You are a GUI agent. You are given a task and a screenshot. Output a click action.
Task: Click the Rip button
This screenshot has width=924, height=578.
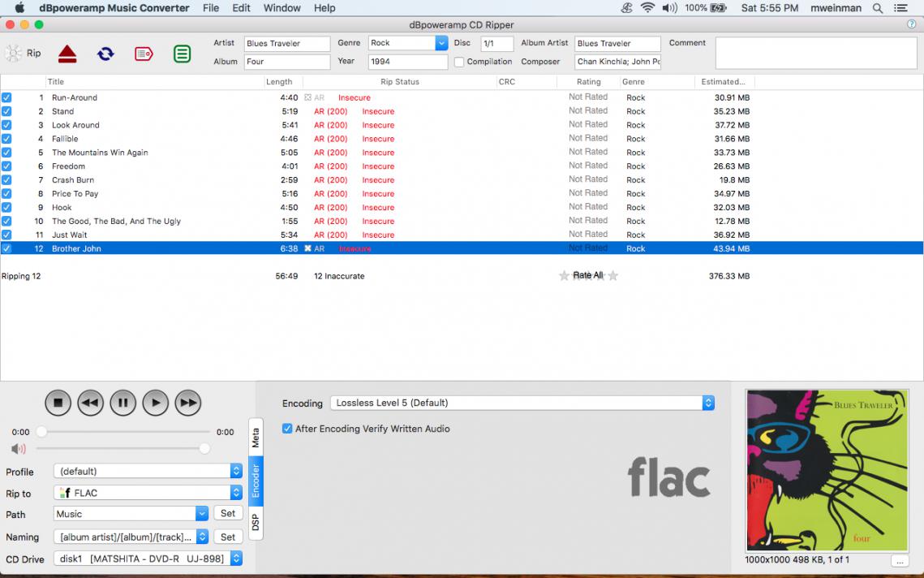[24, 54]
